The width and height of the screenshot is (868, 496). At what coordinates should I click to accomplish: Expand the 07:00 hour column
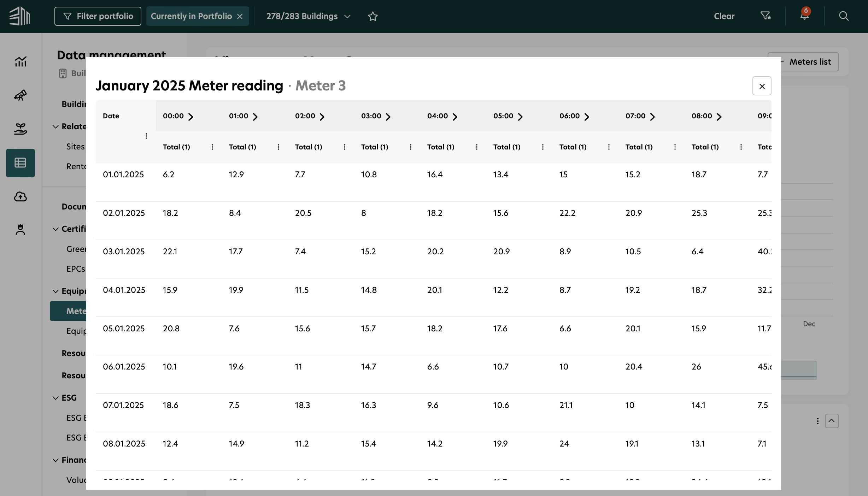[x=652, y=117]
